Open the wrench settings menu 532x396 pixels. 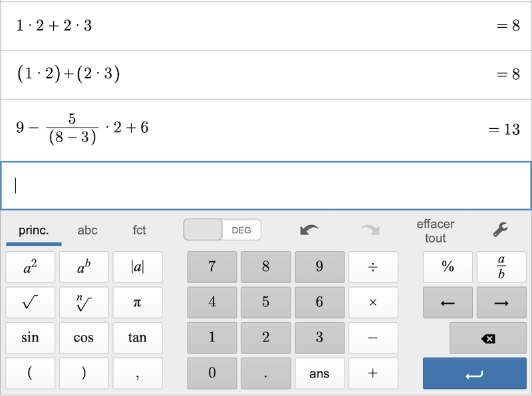501,229
